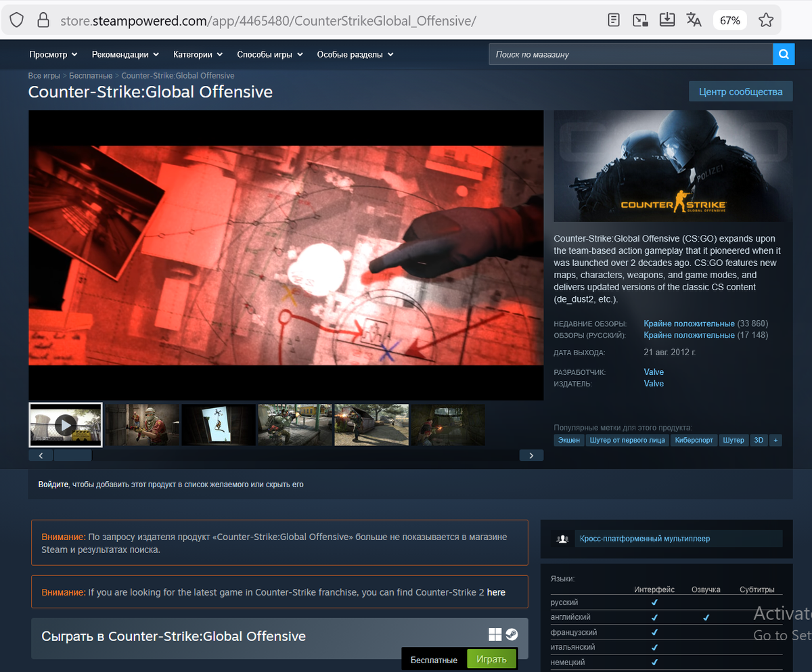The image size is (812, 672).
Task: Open the Просмотр dropdown menu
Action: click(x=53, y=54)
